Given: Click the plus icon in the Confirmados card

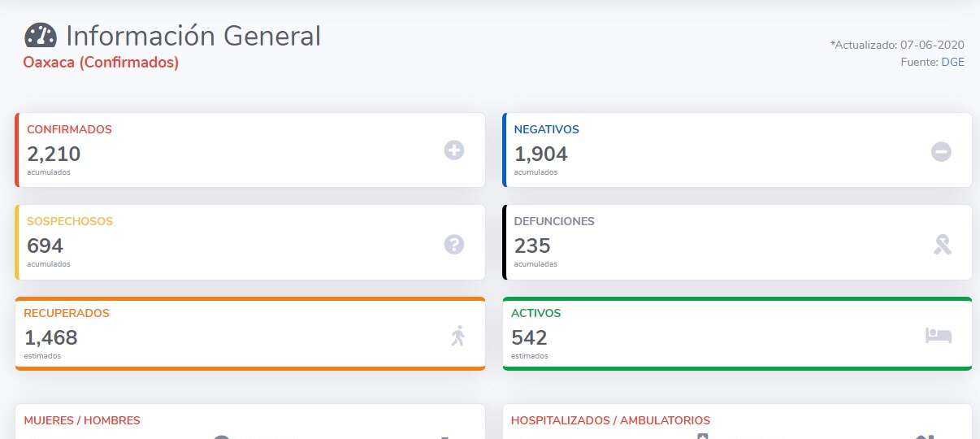Looking at the screenshot, I should [453, 150].
